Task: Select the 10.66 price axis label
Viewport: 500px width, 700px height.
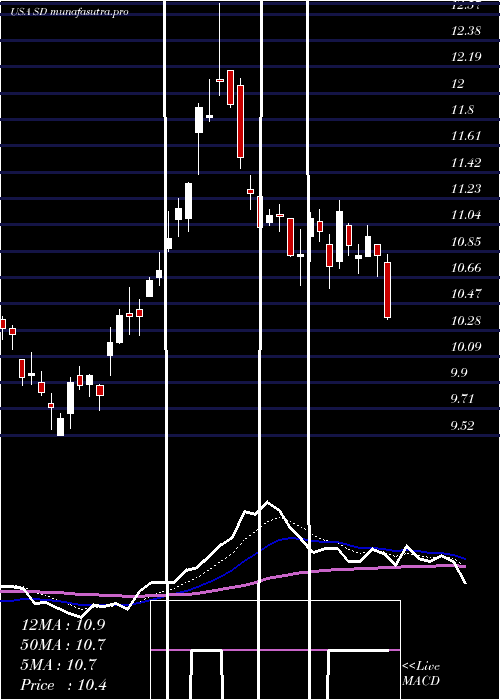Action: pyautogui.click(x=466, y=268)
